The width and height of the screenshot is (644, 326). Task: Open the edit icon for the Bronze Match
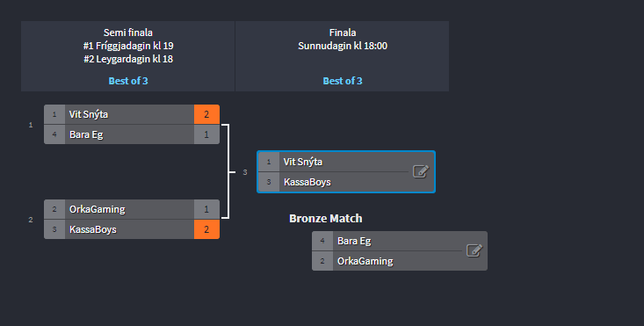point(474,250)
